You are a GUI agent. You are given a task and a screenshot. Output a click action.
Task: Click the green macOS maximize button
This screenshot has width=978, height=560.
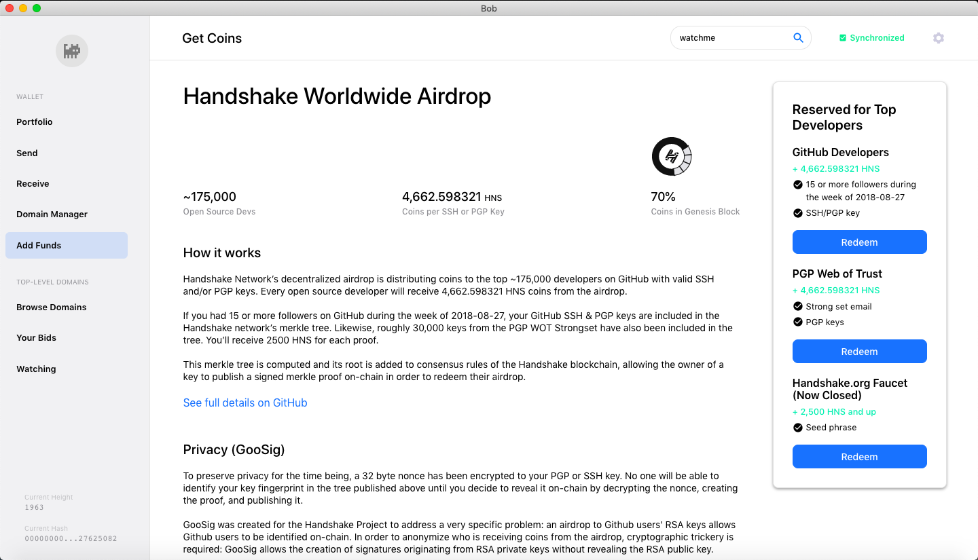coord(37,8)
